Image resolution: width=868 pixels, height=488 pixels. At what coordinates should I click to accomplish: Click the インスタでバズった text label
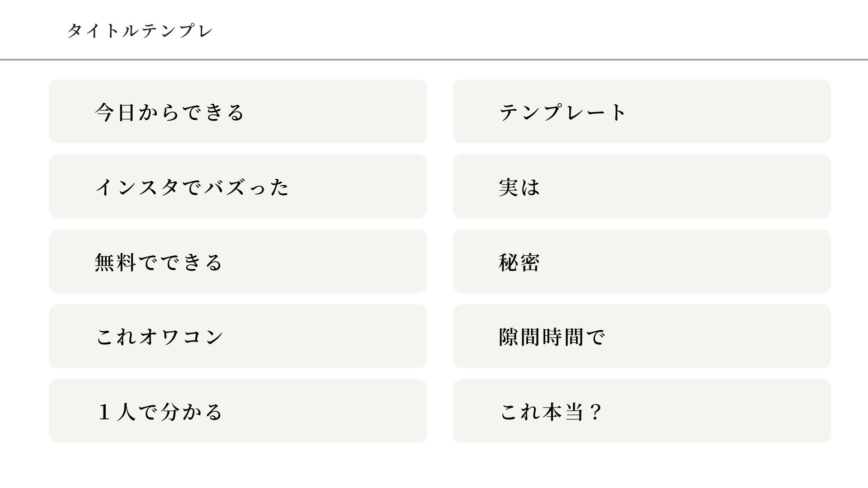[x=192, y=187]
